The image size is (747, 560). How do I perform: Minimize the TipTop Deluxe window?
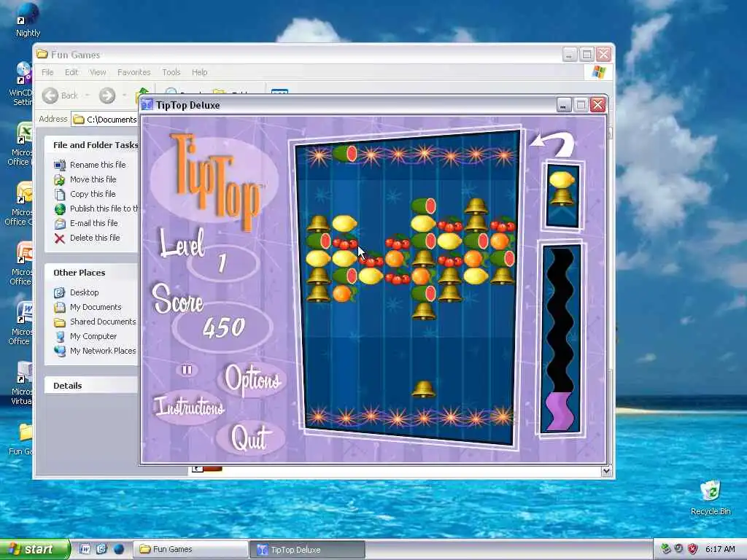[564, 105]
